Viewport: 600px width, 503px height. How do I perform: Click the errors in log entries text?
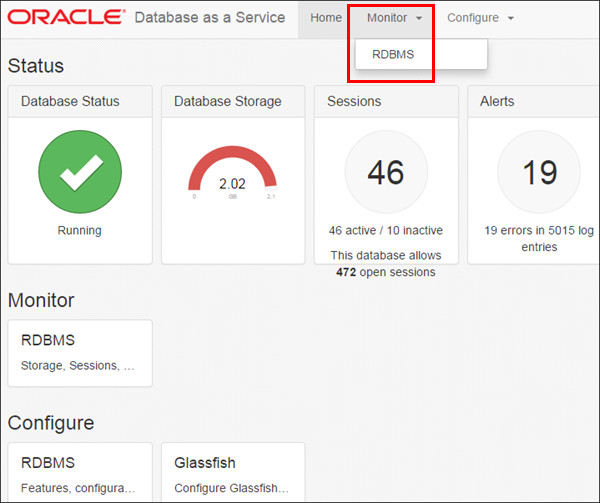539,238
